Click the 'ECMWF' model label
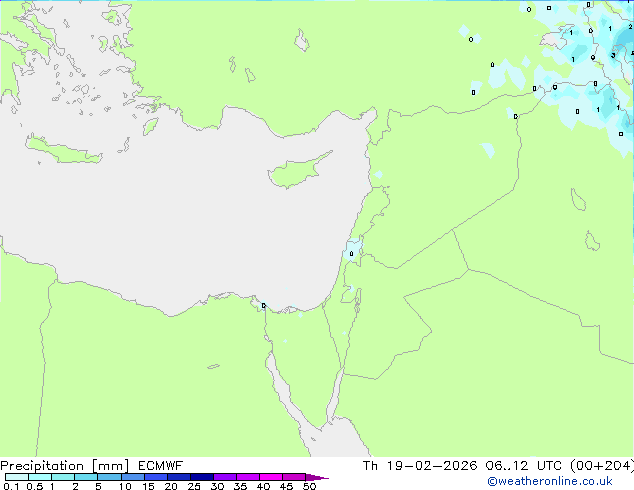This screenshot has height=490, width=634. point(160,466)
